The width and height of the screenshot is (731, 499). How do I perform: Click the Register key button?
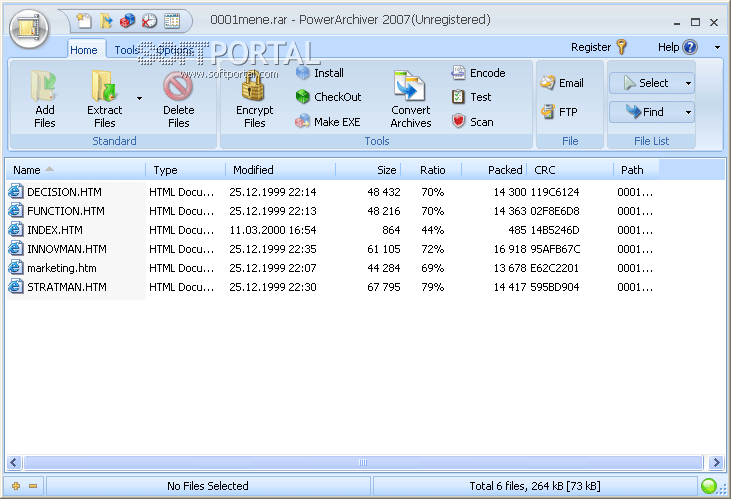pyautogui.click(x=599, y=47)
